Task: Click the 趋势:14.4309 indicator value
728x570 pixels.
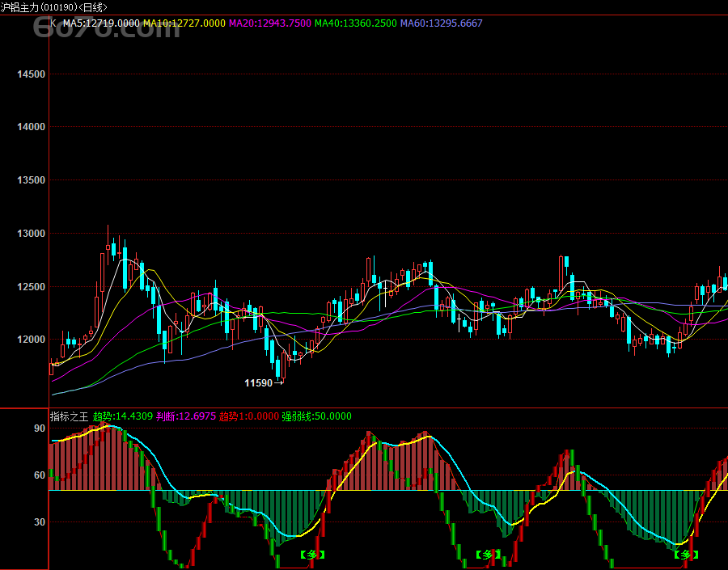Action: (122, 416)
